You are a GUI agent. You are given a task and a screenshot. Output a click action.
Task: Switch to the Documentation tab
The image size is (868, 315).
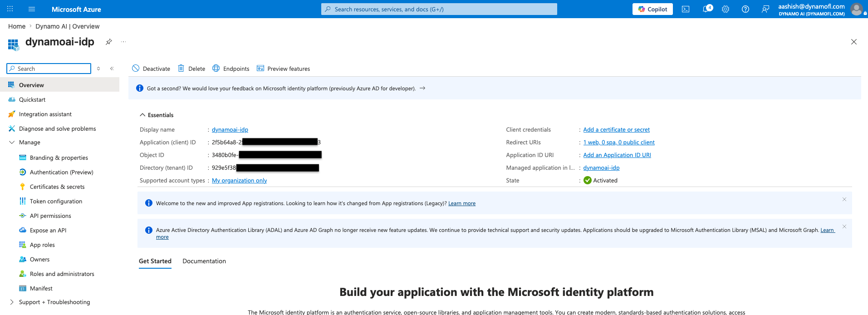(x=204, y=261)
